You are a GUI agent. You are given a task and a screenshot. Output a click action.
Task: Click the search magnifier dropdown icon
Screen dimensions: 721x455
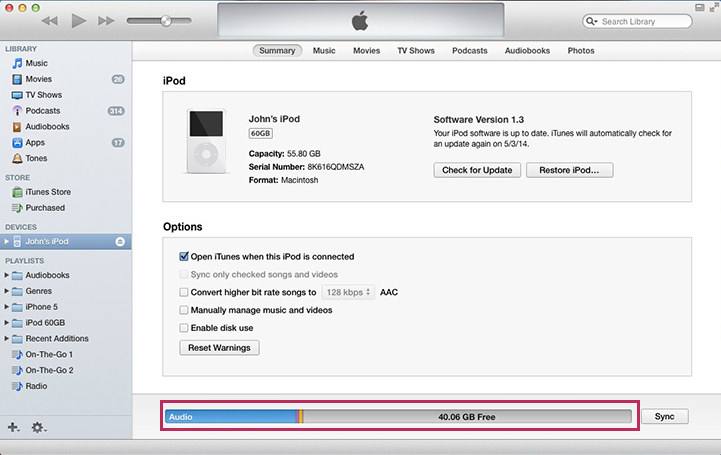coord(591,21)
